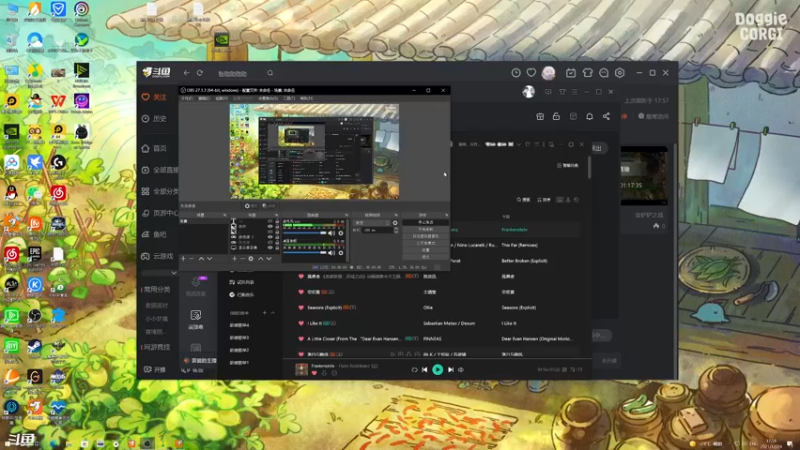Remove scene with OBS scenes minus button

192,259
